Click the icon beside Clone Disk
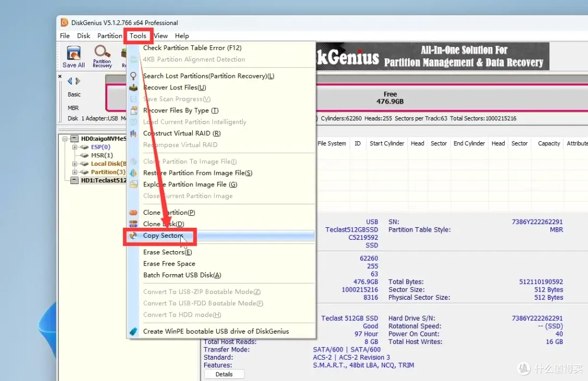Image resolution: width=588 pixels, height=381 pixels. click(133, 223)
